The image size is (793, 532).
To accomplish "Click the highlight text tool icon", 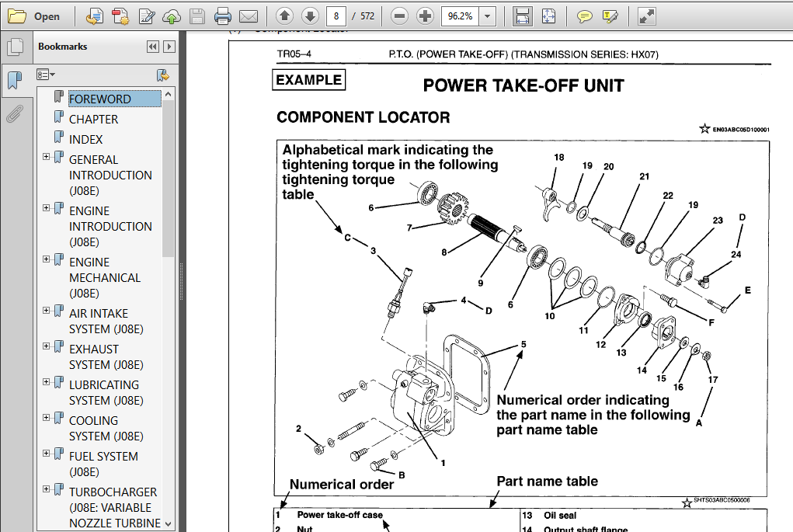I will pos(610,16).
